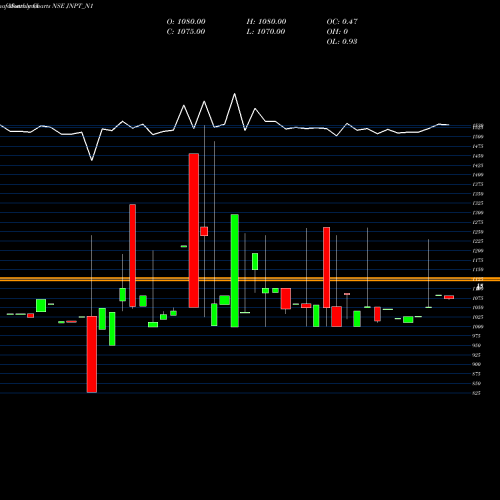Click the 950 price axis label
Screen dimensions: 500x500
pos(476,346)
